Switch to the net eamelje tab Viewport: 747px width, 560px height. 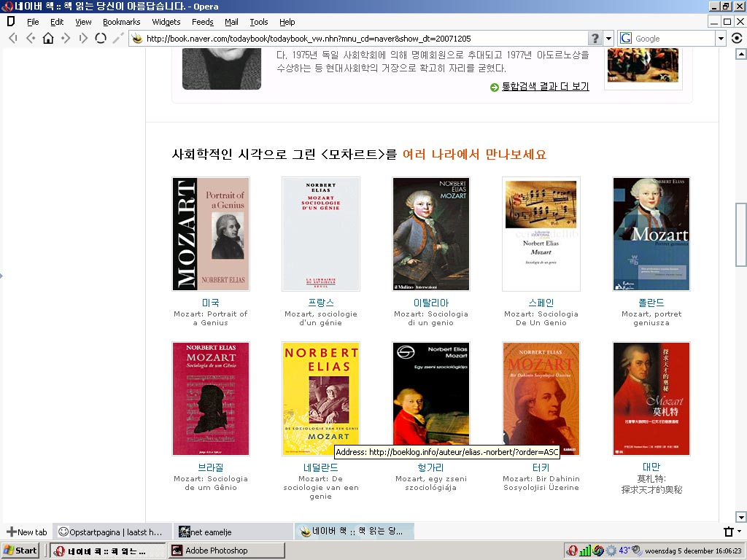point(233,532)
